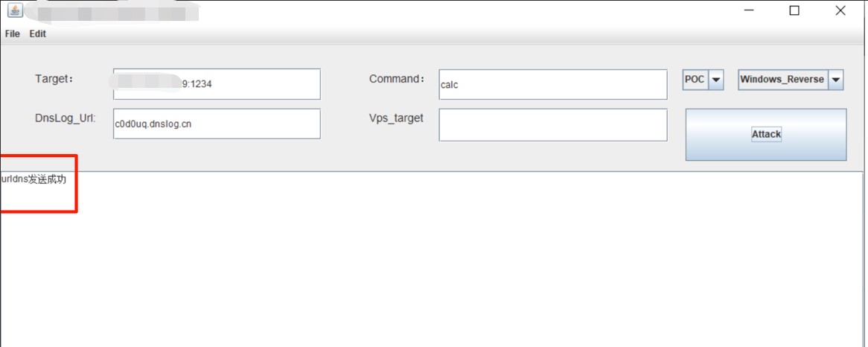868x347 pixels.
Task: Close the application window
Action: tap(840, 10)
